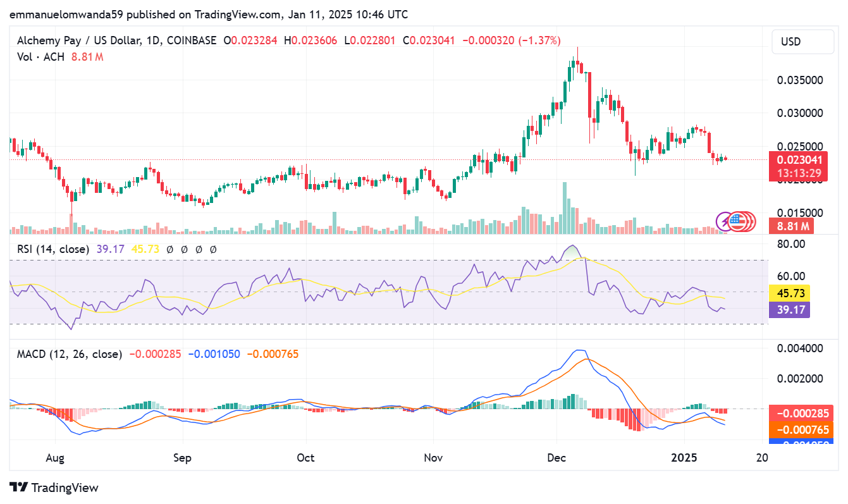This screenshot has width=848, height=504.
Task: Click the L0.022801 low price value
Action: click(370, 40)
